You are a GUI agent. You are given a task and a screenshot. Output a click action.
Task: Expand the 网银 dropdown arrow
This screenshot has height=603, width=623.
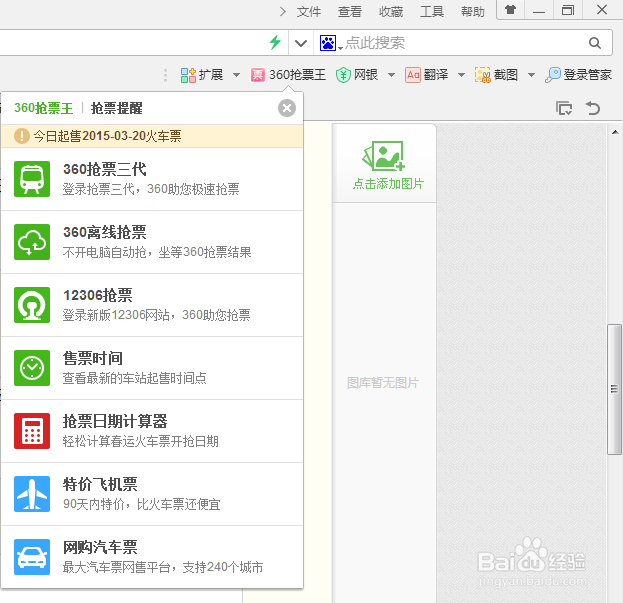pos(391,75)
